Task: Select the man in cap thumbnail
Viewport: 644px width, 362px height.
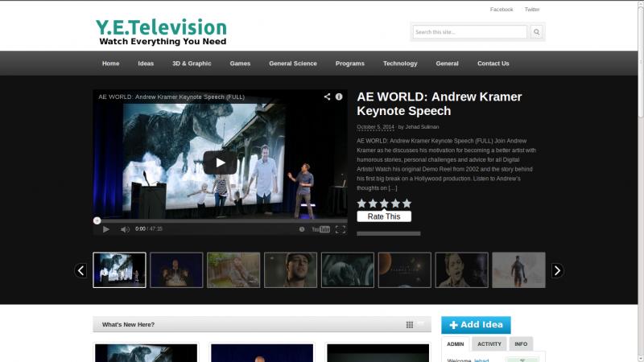Action: (x=291, y=270)
